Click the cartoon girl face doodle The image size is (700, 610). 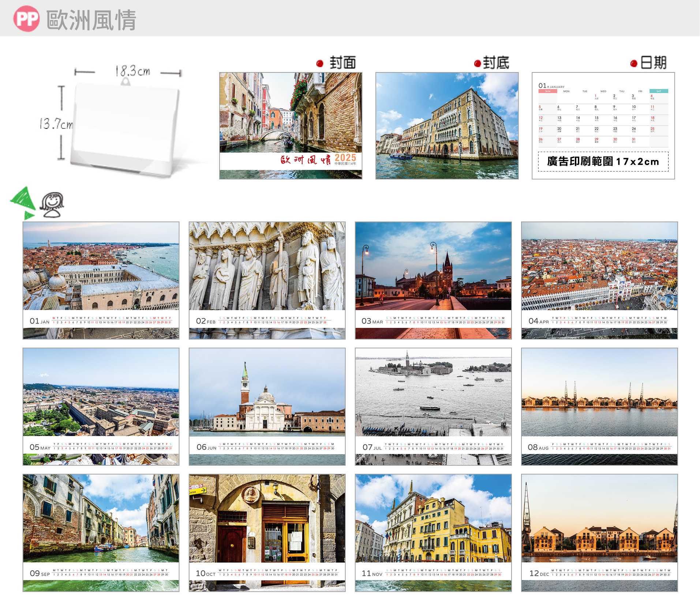click(52, 205)
